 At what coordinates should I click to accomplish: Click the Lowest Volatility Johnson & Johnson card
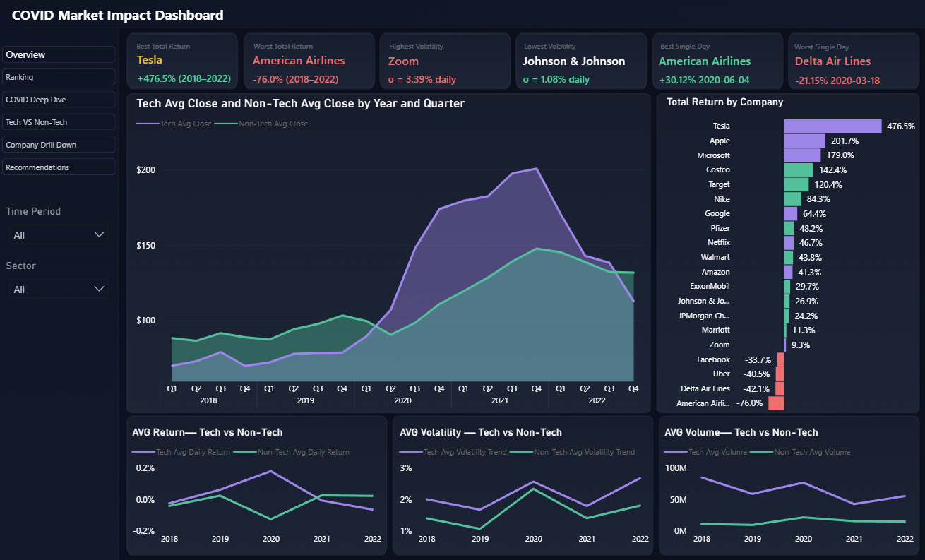point(580,61)
